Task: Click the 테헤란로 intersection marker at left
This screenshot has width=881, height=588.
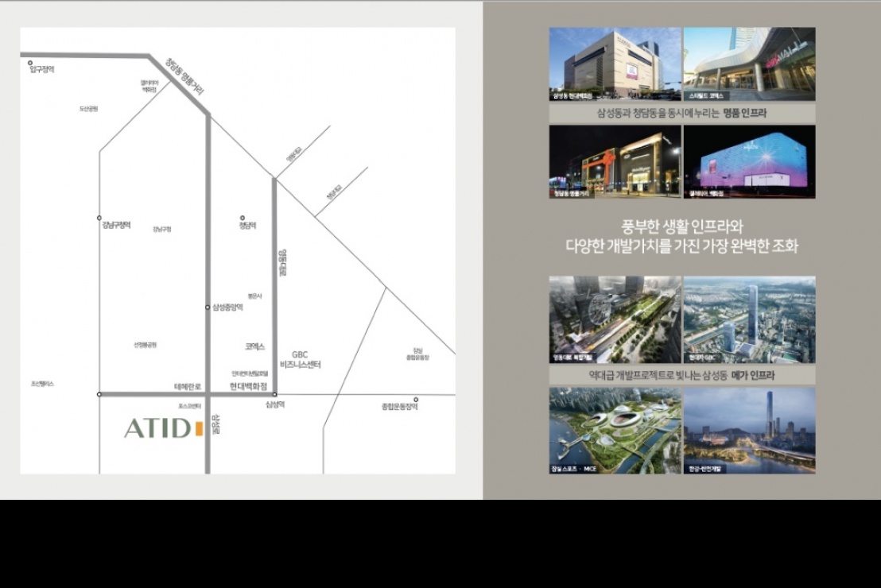Action: [x=99, y=394]
